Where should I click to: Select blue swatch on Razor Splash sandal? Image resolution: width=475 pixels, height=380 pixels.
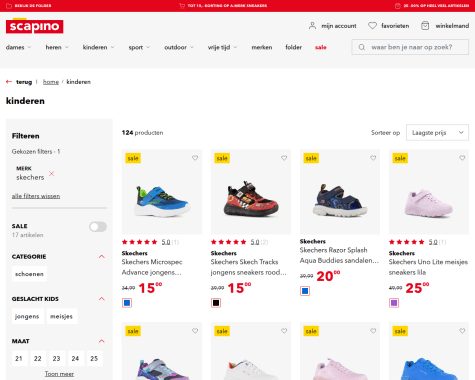(x=305, y=291)
